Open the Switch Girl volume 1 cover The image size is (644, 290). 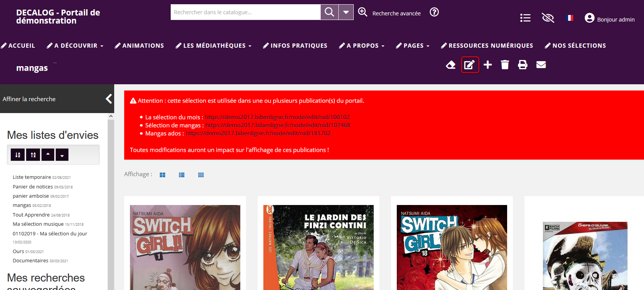tap(185, 247)
